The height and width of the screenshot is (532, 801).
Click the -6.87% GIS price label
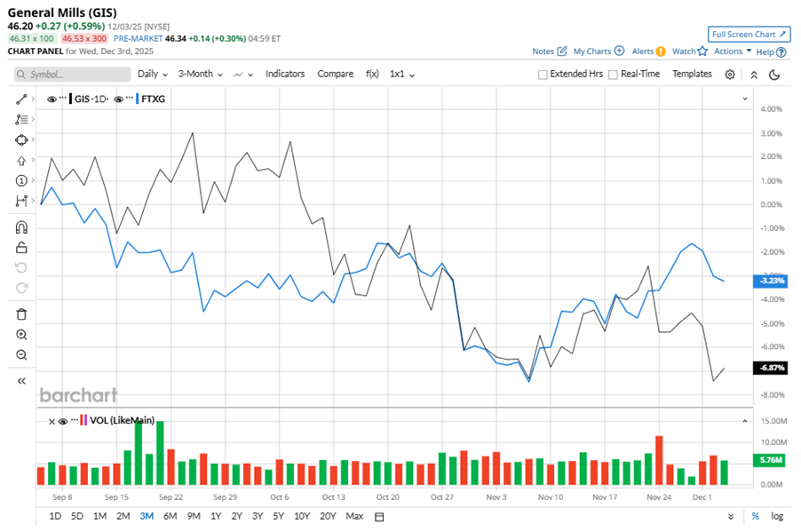770,368
